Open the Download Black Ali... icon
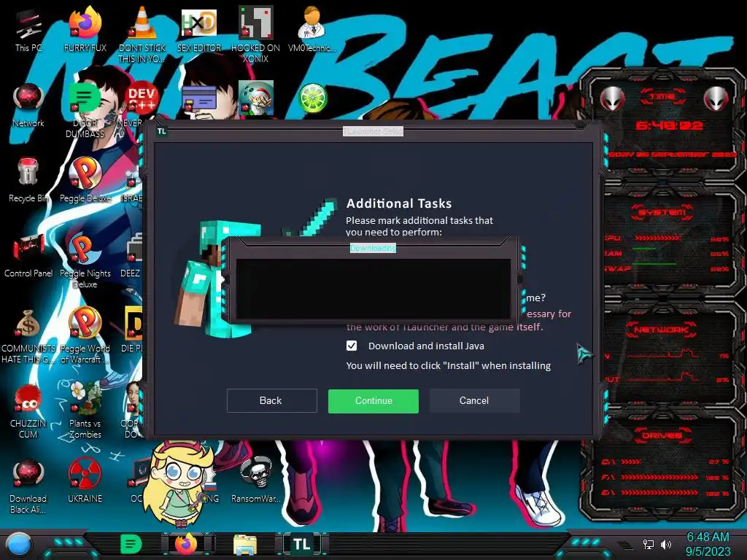The image size is (747, 560). pyautogui.click(x=28, y=486)
